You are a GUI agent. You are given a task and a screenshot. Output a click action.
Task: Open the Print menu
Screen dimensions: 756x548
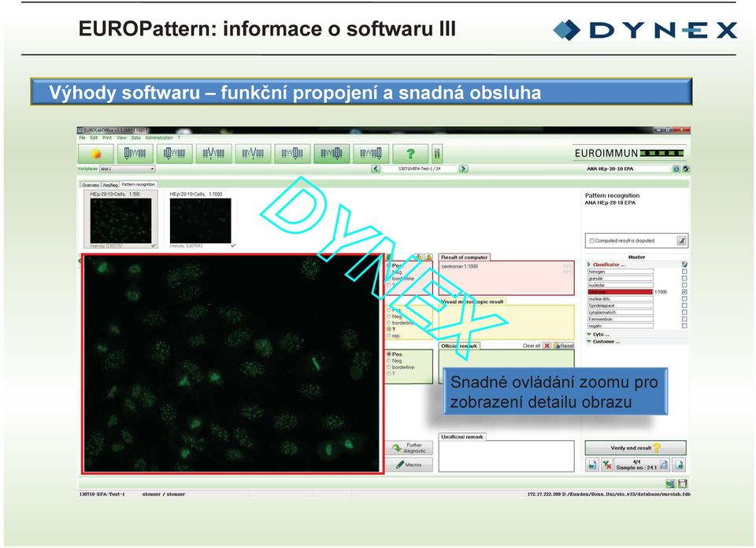coord(107,138)
